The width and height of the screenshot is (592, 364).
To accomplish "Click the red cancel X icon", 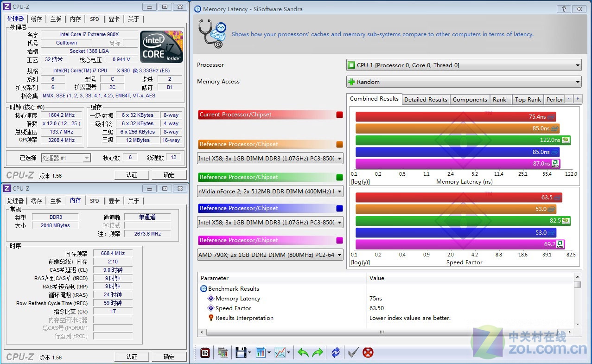I will tap(368, 352).
